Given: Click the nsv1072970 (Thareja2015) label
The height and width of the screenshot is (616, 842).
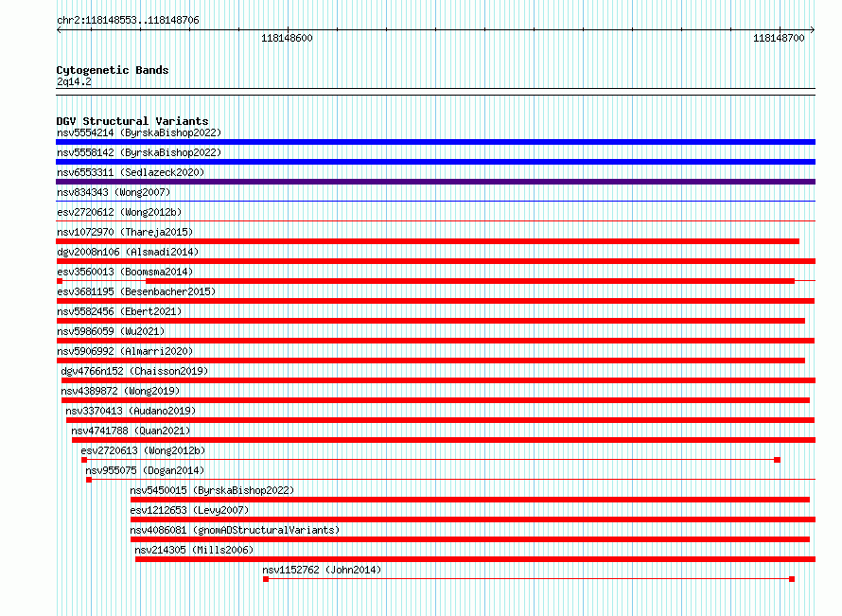Looking at the screenshot, I should click(x=125, y=232).
